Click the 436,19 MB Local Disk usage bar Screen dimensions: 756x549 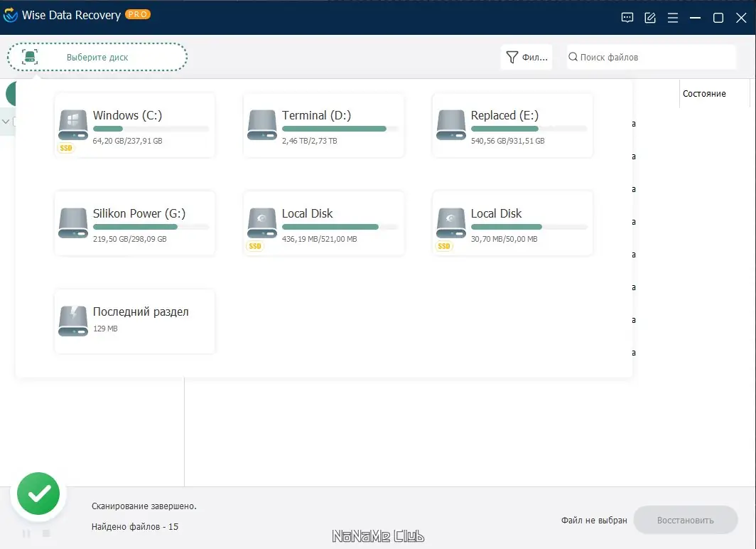[x=340, y=227]
